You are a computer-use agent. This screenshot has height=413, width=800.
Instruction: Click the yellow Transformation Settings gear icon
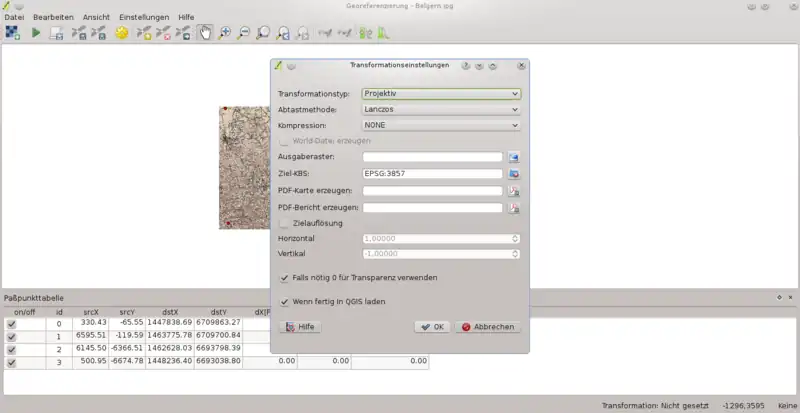tap(122, 33)
